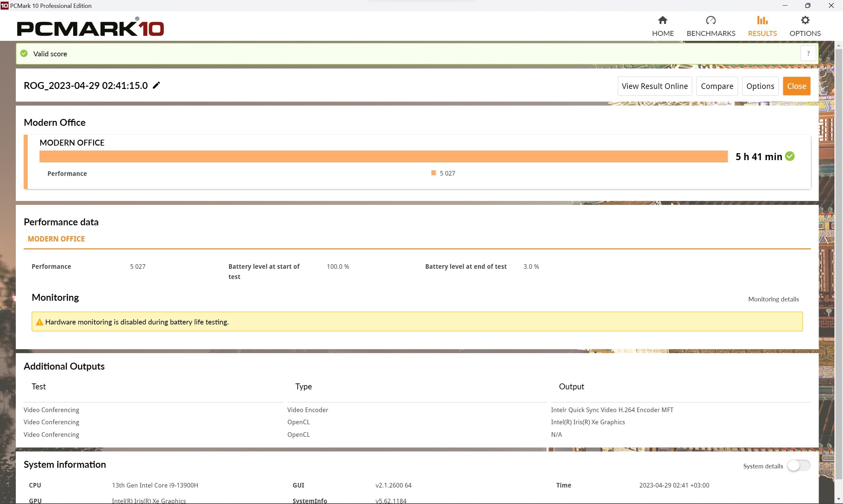
Task: Click the green checkmark beside 5 h 41 min
Action: [x=790, y=156]
